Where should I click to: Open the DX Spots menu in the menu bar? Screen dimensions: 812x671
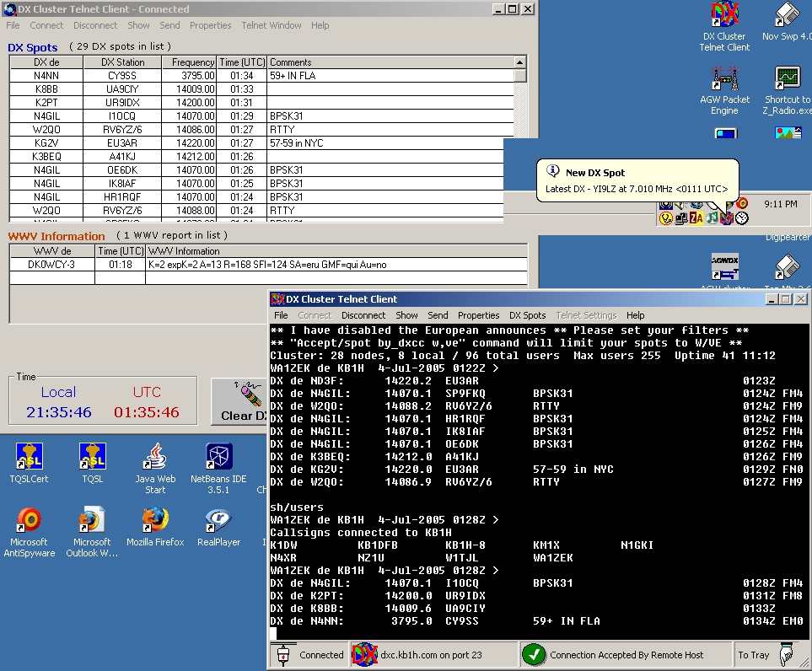tap(527, 315)
